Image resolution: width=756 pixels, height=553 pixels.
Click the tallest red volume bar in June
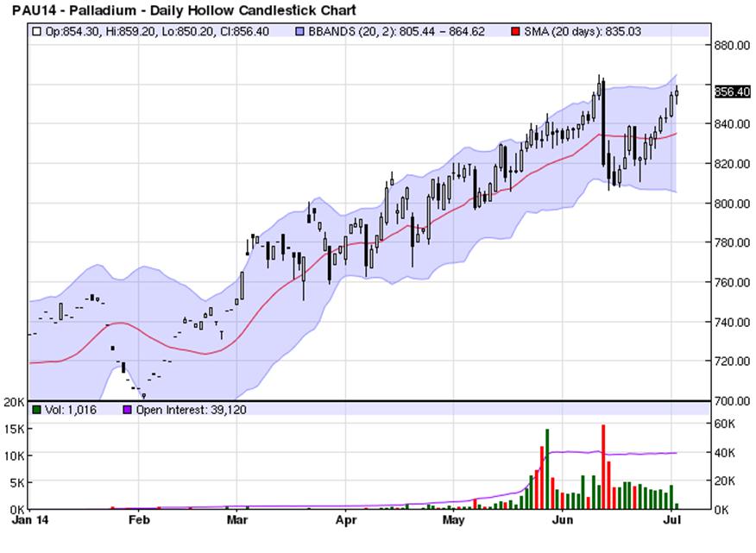(603, 466)
